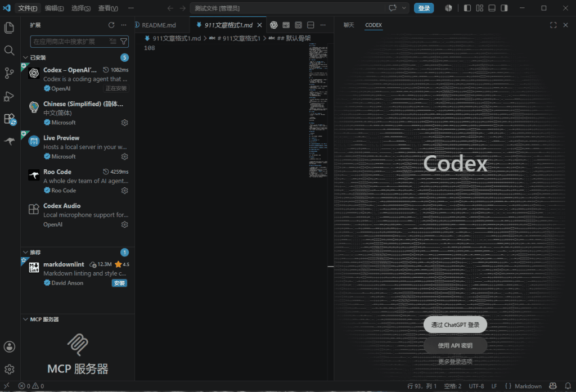The height and width of the screenshot is (392, 576).
Task: Open the customize layout control
Action: point(480,8)
